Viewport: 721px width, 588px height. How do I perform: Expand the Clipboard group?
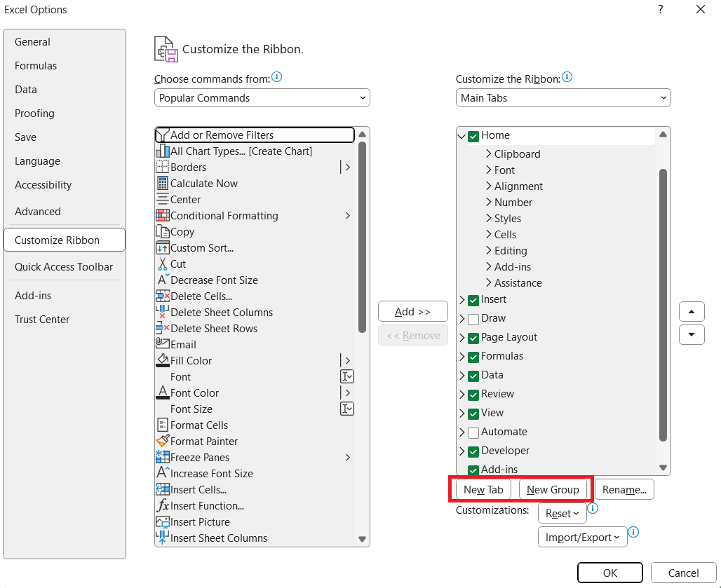(x=489, y=154)
